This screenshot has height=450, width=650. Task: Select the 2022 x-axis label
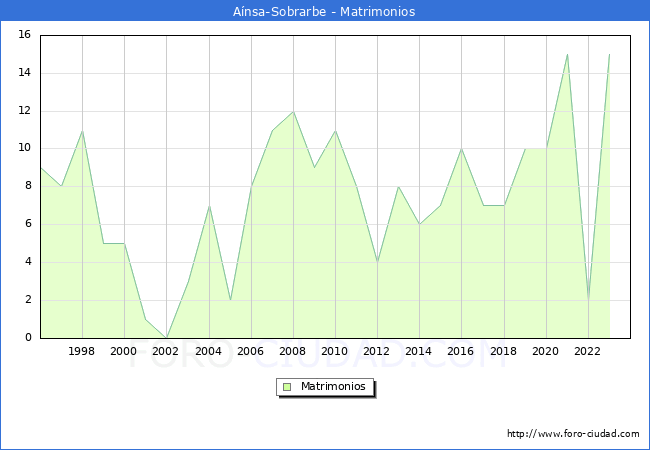(x=588, y=351)
